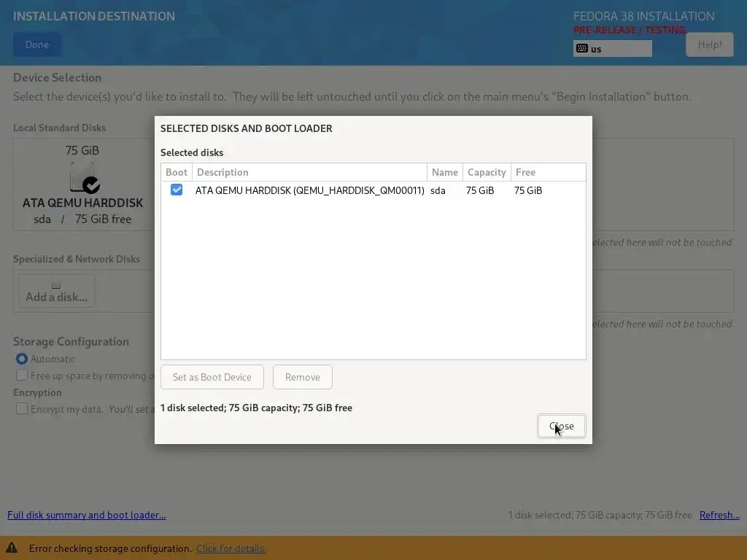Screen dimensions: 747x560
Task: Sort the table by the Boot column header
Action: [177, 172]
